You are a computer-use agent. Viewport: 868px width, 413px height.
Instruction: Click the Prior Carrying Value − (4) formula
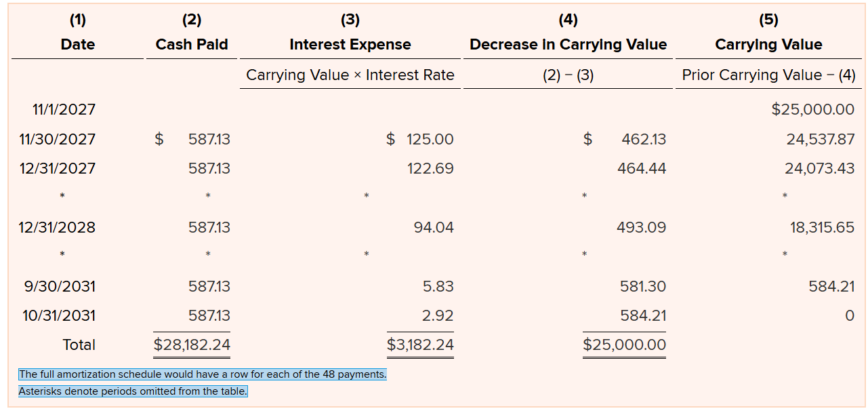(x=768, y=75)
